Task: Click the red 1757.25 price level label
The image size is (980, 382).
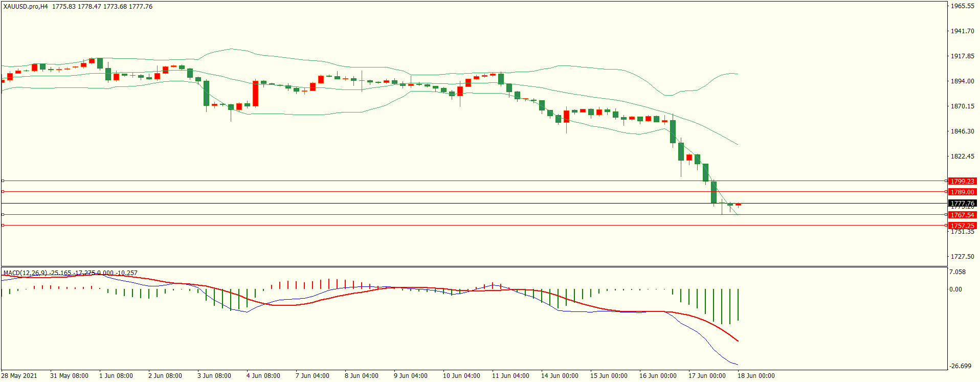Action: 962,226
